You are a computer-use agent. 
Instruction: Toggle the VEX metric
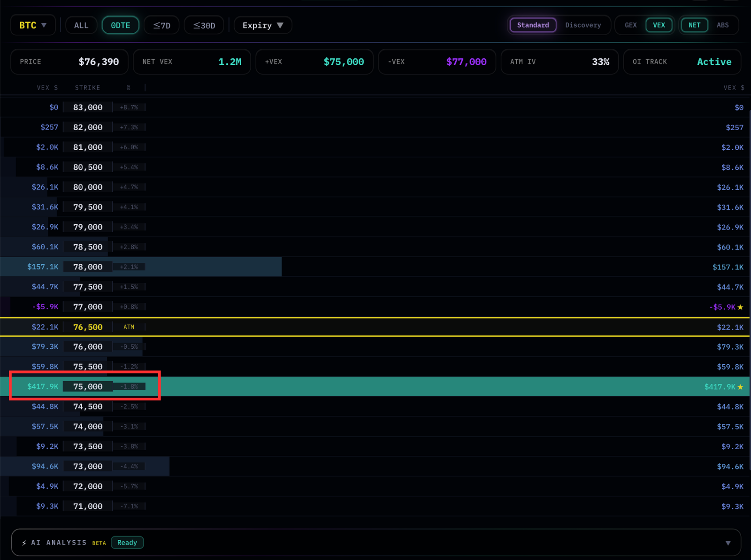(659, 25)
